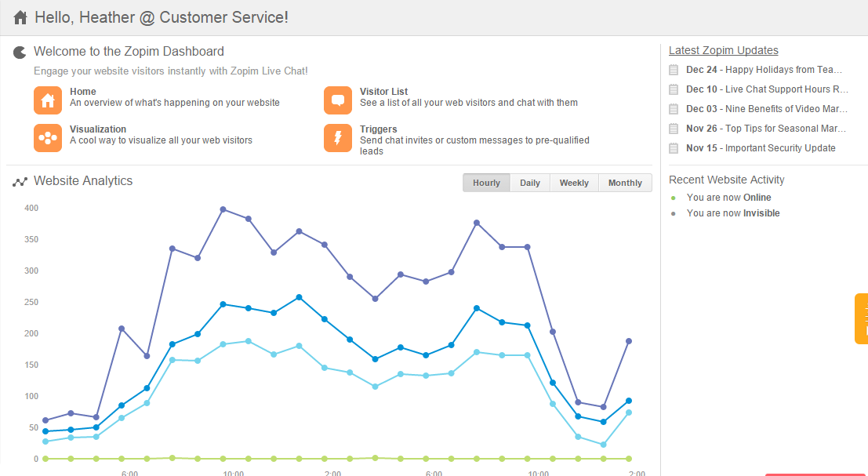Click the document icon beside Dec 24 update
This screenshot has height=476, width=868.
tap(674, 70)
